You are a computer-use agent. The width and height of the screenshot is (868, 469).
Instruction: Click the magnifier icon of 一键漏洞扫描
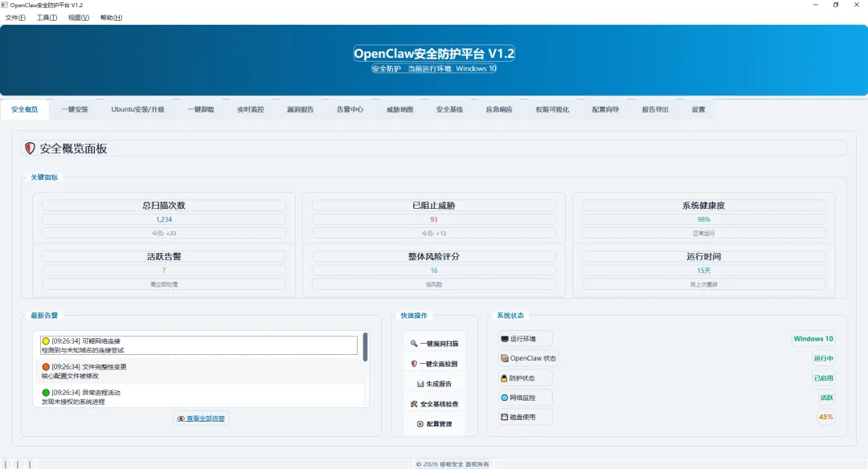[414, 344]
